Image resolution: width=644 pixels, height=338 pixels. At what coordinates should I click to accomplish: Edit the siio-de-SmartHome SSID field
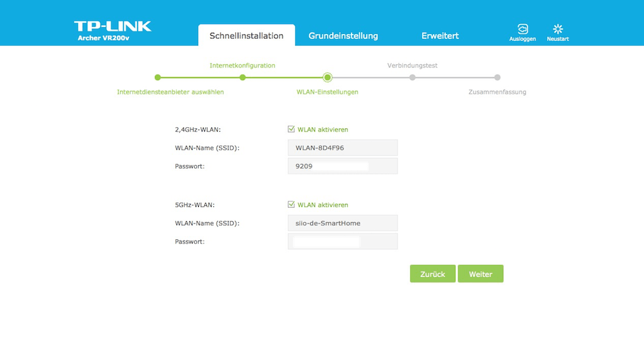(x=343, y=223)
